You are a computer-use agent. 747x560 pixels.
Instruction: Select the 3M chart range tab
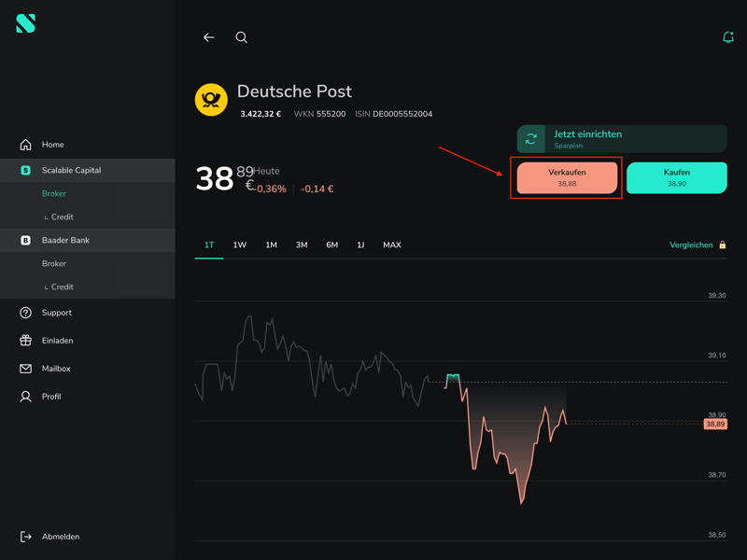[302, 245]
